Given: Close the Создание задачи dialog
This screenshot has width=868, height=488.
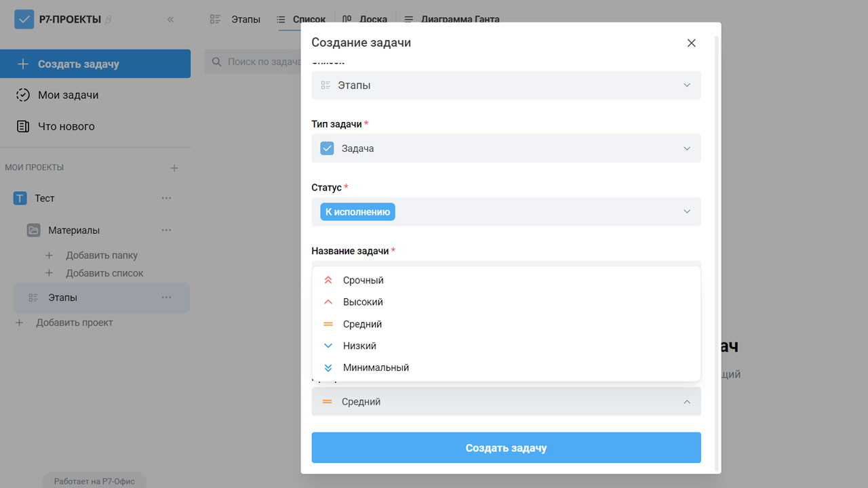Looking at the screenshot, I should pyautogui.click(x=692, y=43).
